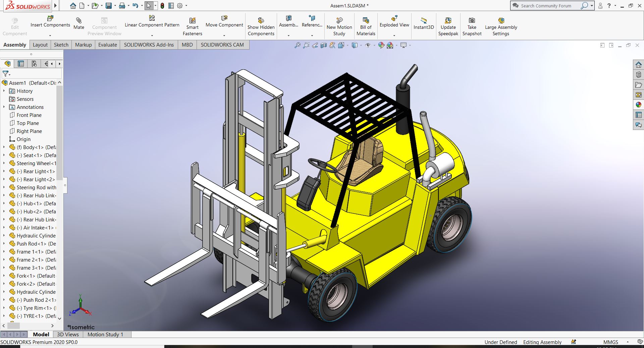Expand the Annotations tree node
644x348 pixels.
pos(4,107)
